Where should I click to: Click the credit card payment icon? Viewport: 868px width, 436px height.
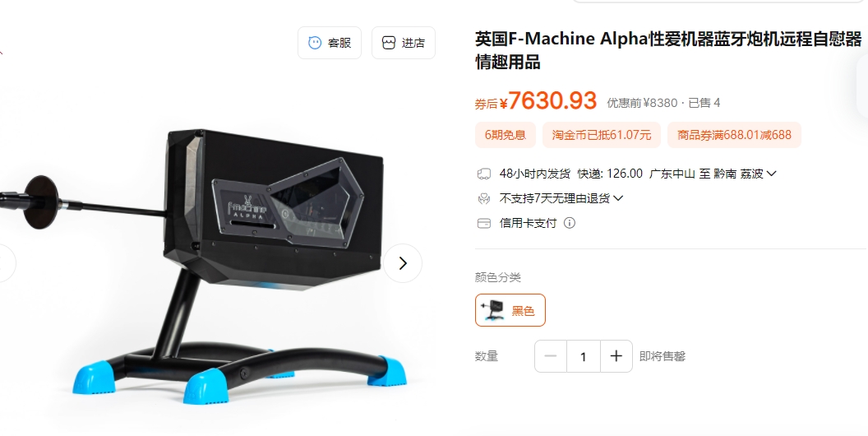pyautogui.click(x=484, y=223)
